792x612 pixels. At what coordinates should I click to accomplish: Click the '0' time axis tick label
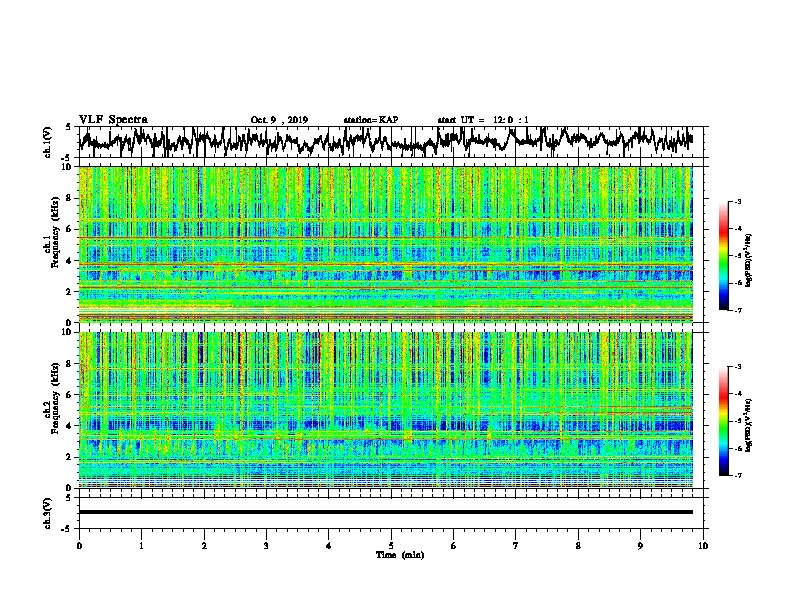pyautogui.click(x=79, y=546)
